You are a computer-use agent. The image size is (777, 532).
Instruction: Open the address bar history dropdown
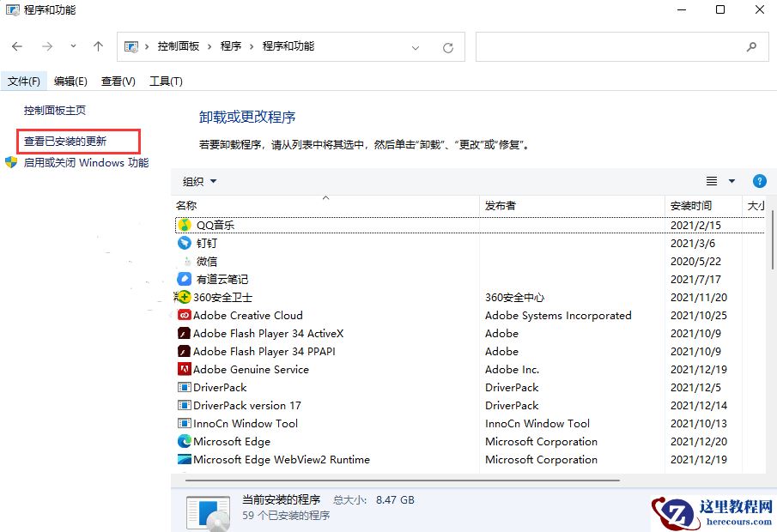tap(417, 47)
